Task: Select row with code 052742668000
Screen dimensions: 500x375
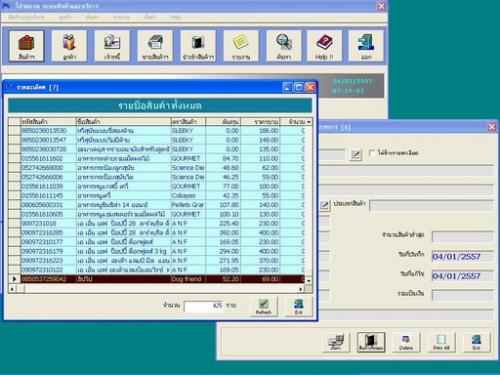Action: point(163,168)
